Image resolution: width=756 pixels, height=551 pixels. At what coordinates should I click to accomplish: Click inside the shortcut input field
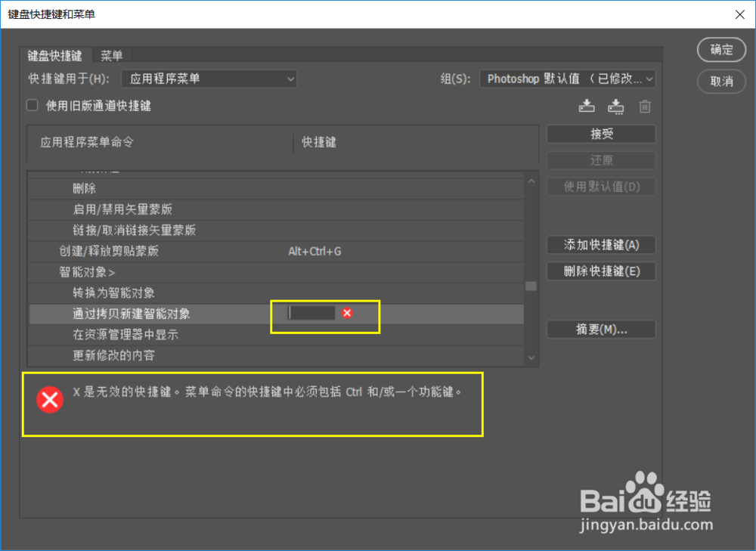310,312
